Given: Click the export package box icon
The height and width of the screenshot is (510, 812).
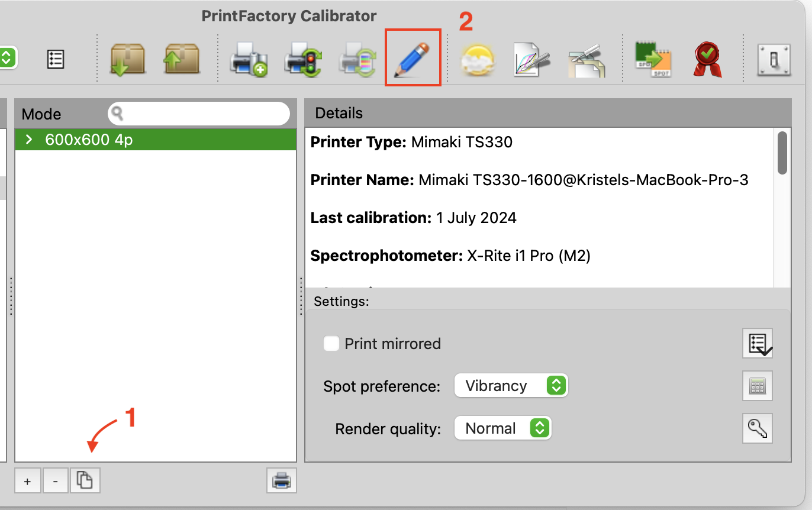Looking at the screenshot, I should [x=182, y=59].
